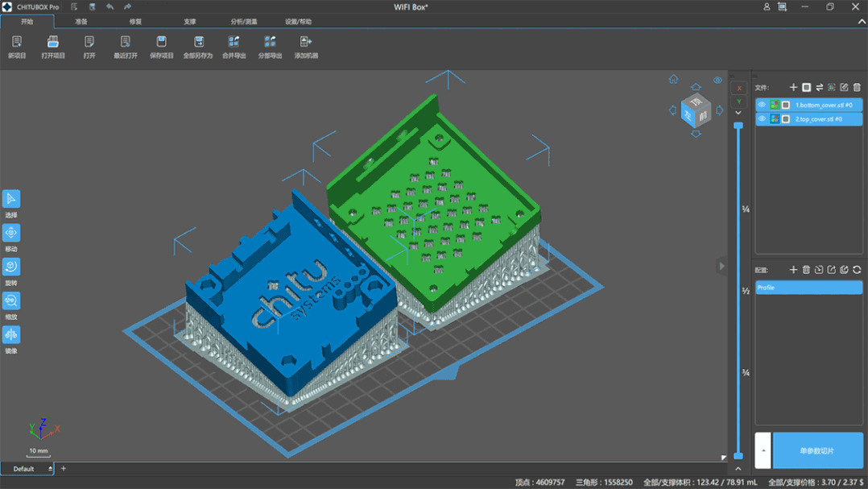Toggle the X axis clipping button
The width and height of the screenshot is (868, 489).
[738, 88]
